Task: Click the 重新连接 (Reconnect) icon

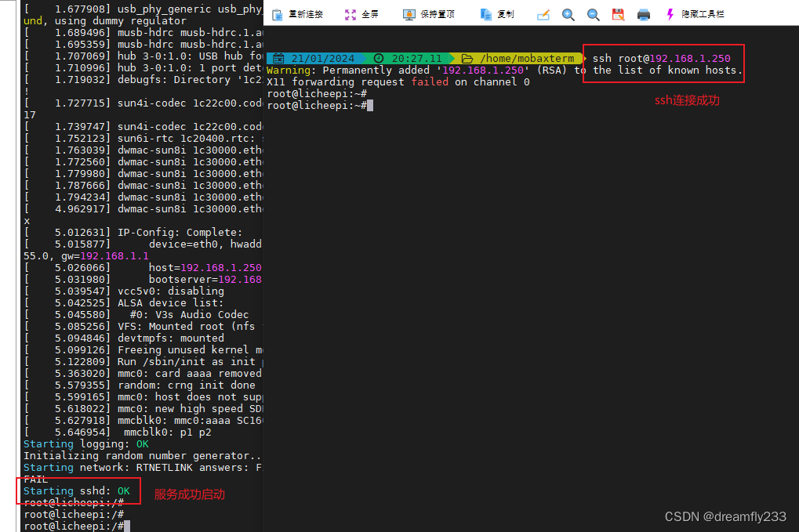Action: click(x=276, y=13)
